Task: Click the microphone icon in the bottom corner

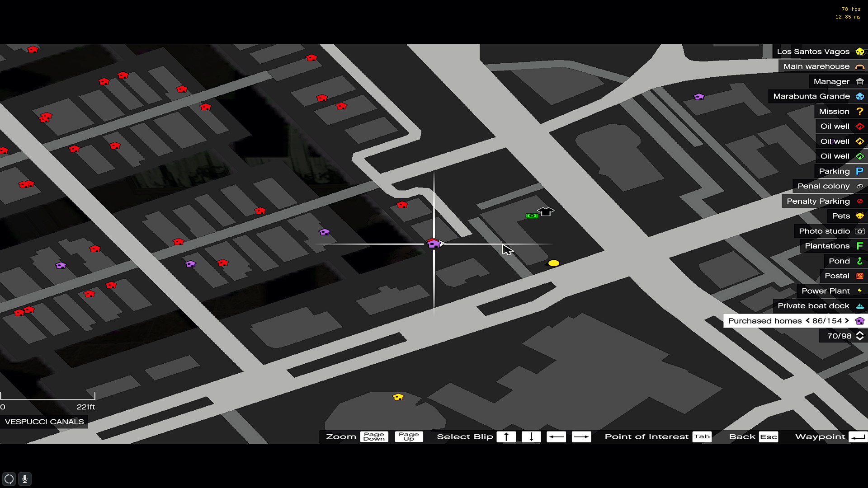Action: (25, 479)
